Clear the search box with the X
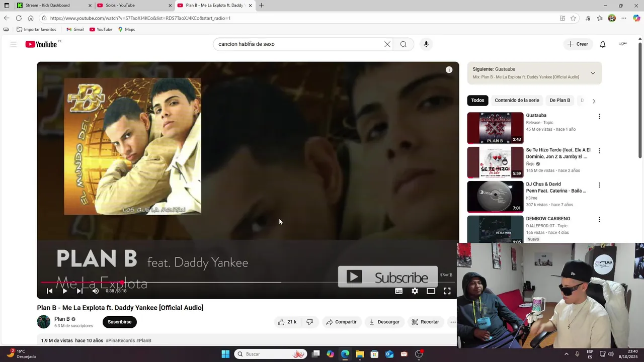Image resolution: width=644 pixels, height=362 pixels. pos(387,44)
